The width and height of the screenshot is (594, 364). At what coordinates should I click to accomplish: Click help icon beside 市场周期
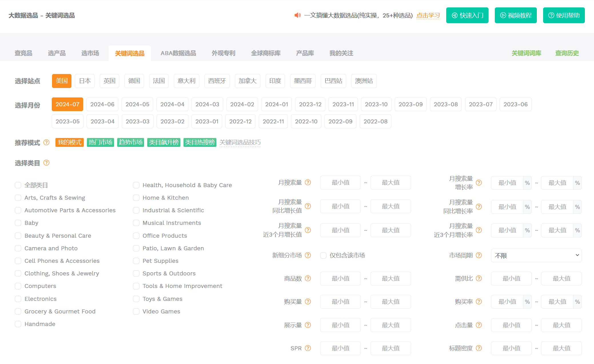479,255
